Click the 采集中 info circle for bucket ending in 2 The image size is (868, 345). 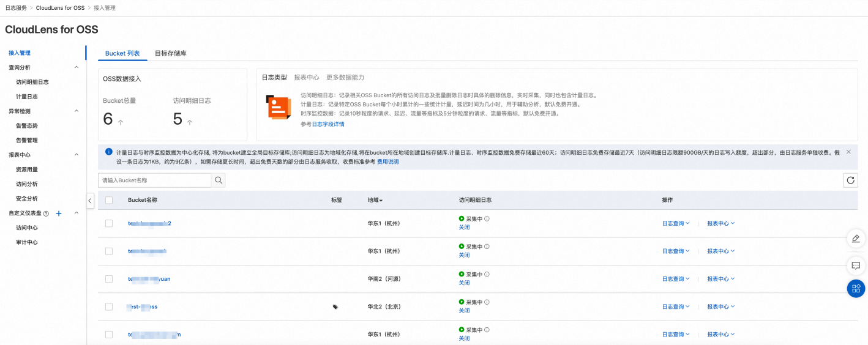pyautogui.click(x=487, y=218)
